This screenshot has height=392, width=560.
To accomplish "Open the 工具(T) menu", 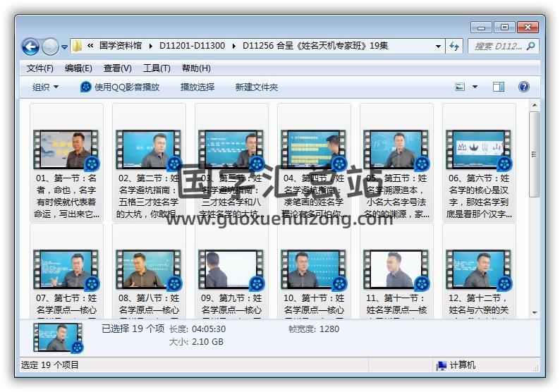I will [x=156, y=68].
